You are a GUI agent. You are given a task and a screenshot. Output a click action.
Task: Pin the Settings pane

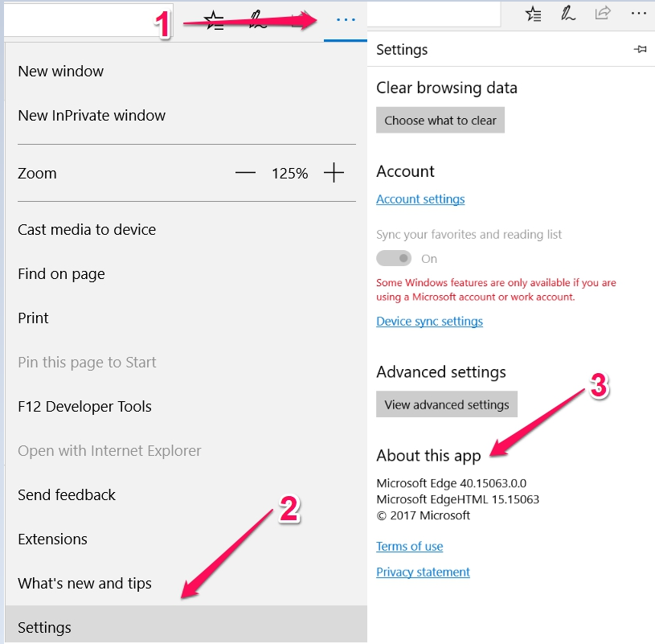click(640, 49)
